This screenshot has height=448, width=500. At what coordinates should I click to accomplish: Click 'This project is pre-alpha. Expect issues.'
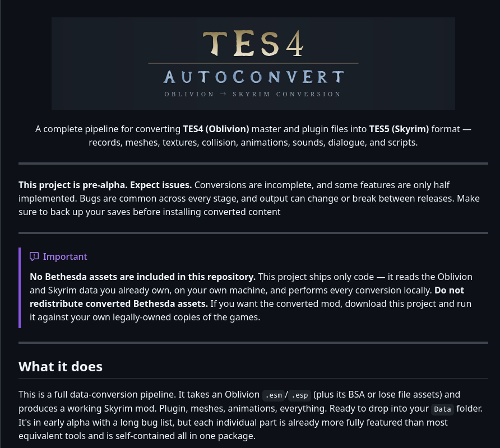[105, 185]
